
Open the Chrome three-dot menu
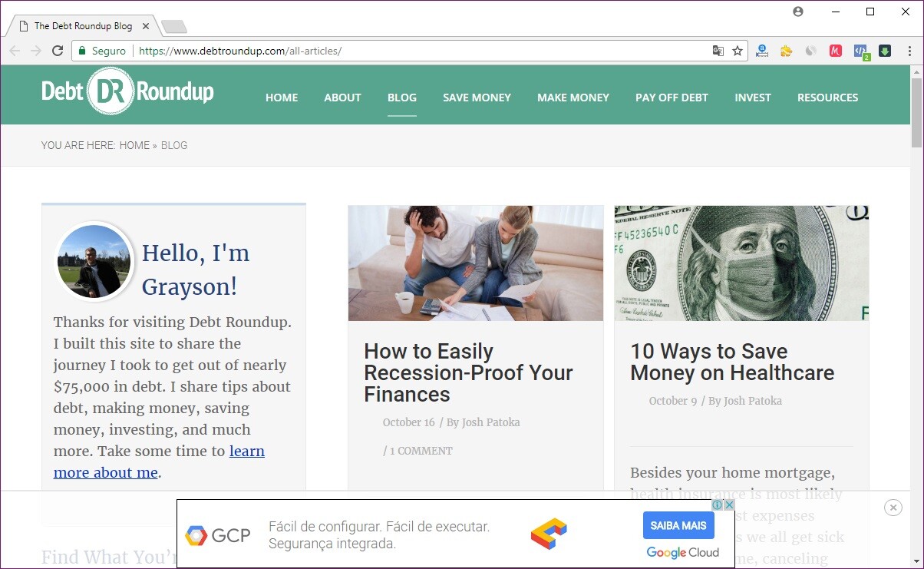(910, 51)
